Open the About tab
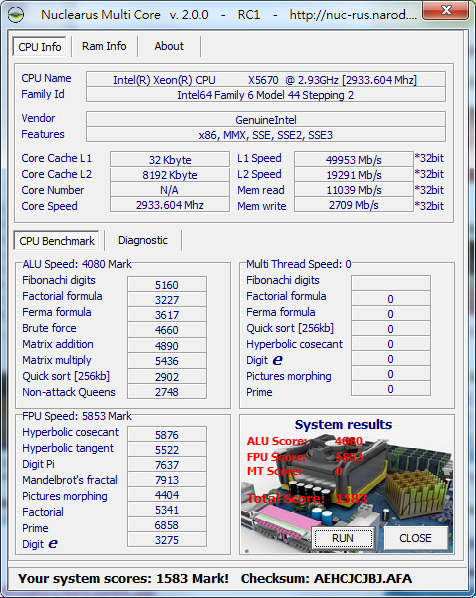476x598 pixels. 169,46
